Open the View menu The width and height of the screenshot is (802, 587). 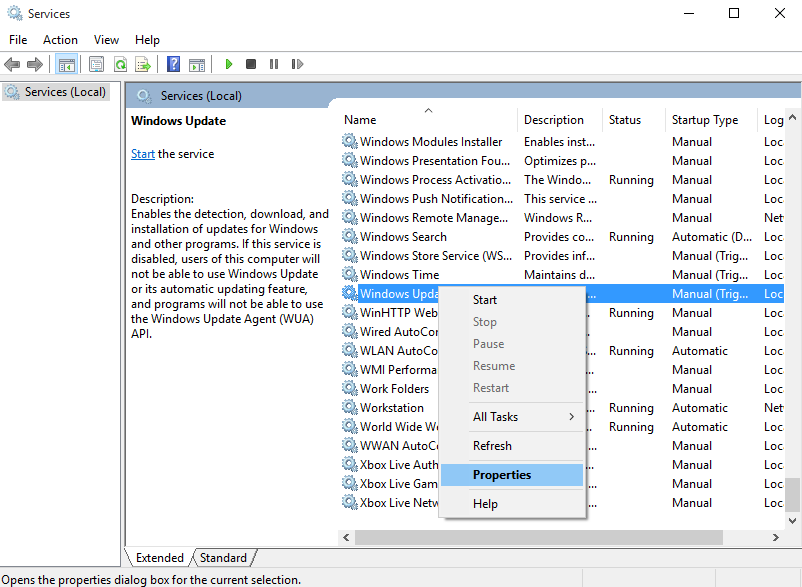coord(106,40)
